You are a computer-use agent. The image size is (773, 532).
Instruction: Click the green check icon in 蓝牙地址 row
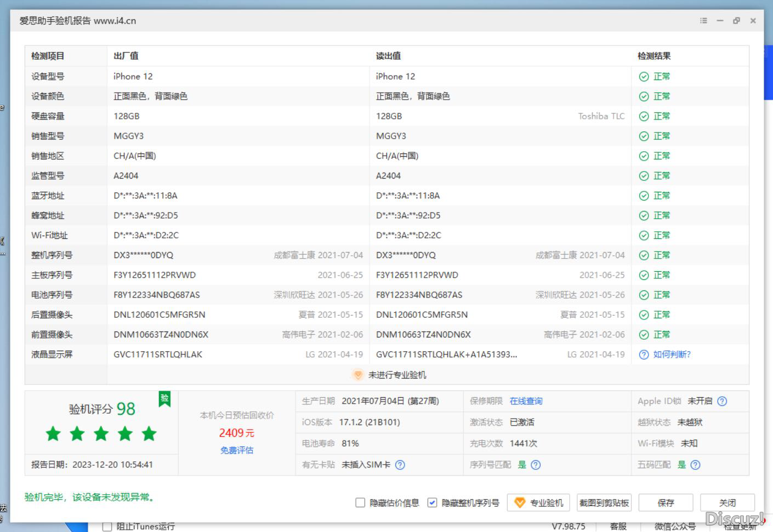pos(644,196)
